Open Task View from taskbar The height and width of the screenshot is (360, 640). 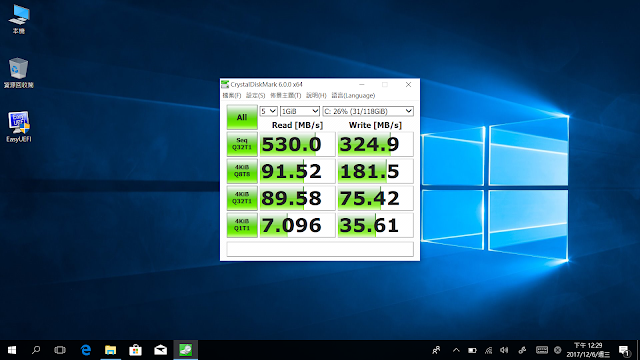(x=60, y=350)
